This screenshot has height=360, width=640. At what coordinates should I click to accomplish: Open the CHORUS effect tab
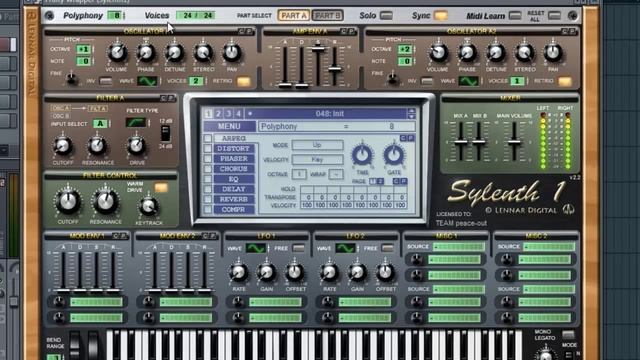click(234, 169)
